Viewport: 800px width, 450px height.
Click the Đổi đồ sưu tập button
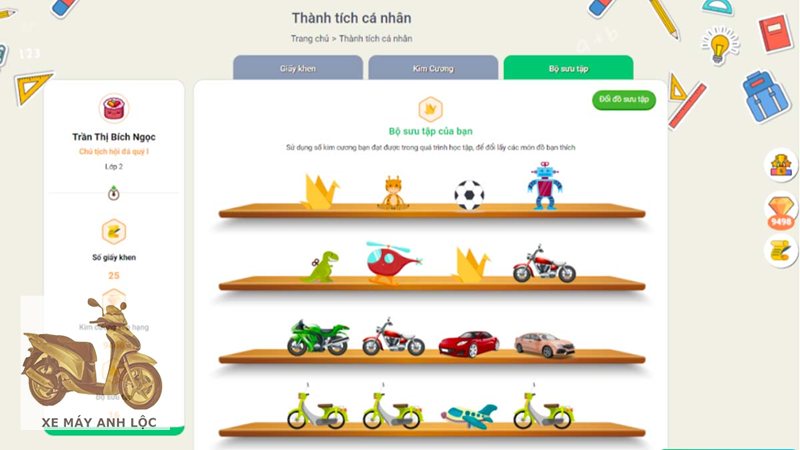624,99
